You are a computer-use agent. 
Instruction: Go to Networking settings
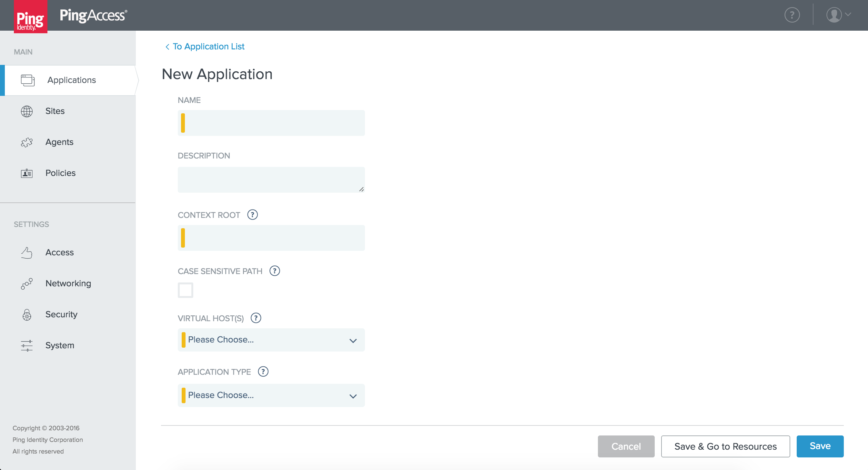[68, 283]
